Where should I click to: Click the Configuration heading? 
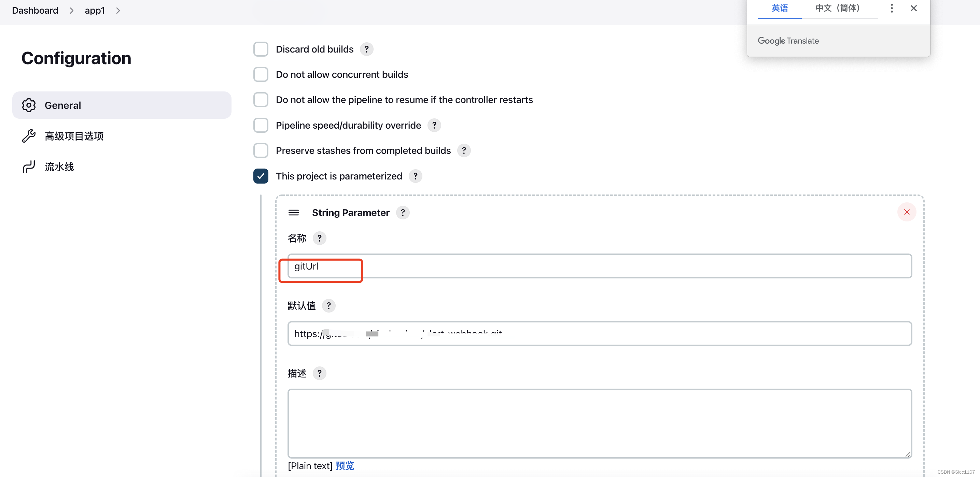coord(76,58)
